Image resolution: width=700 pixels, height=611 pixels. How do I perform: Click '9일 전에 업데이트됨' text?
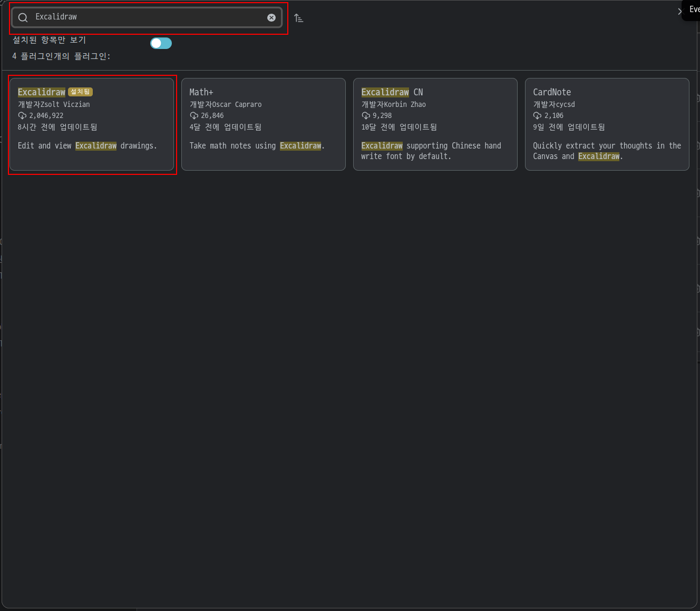click(x=569, y=127)
